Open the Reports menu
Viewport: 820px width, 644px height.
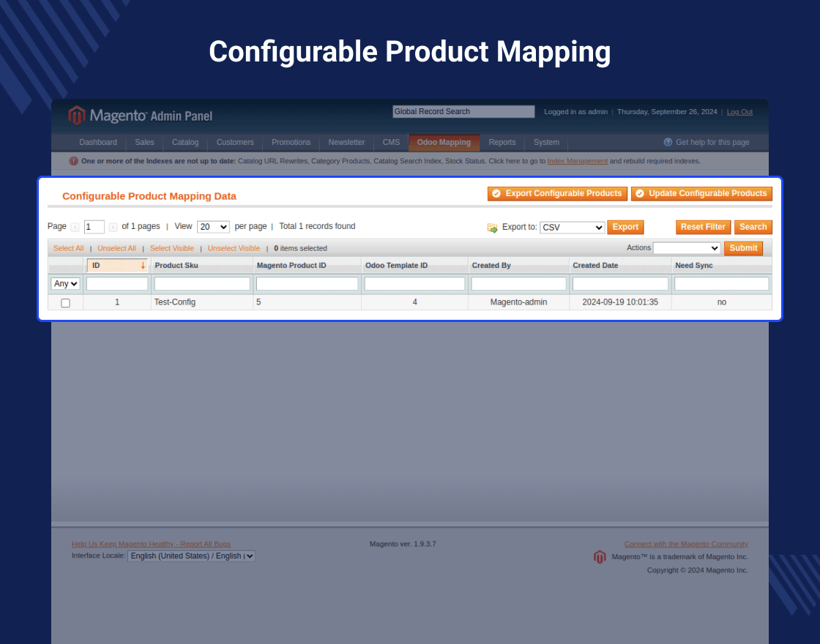click(502, 142)
